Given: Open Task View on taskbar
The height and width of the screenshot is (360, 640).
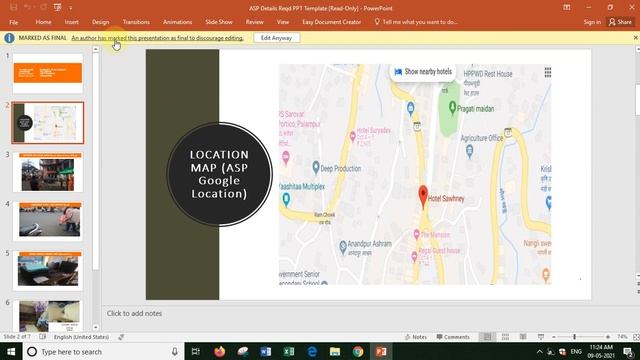Looking at the screenshot, I should click(196, 351).
